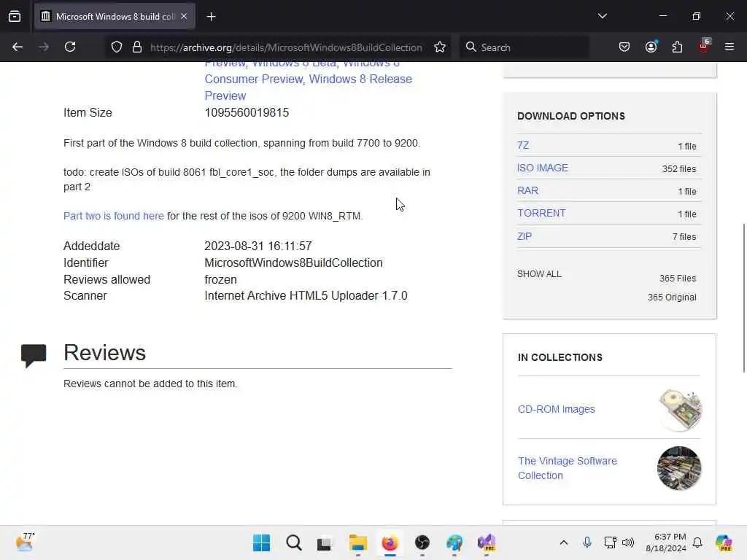Open the Firefox account icon

pyautogui.click(x=651, y=47)
